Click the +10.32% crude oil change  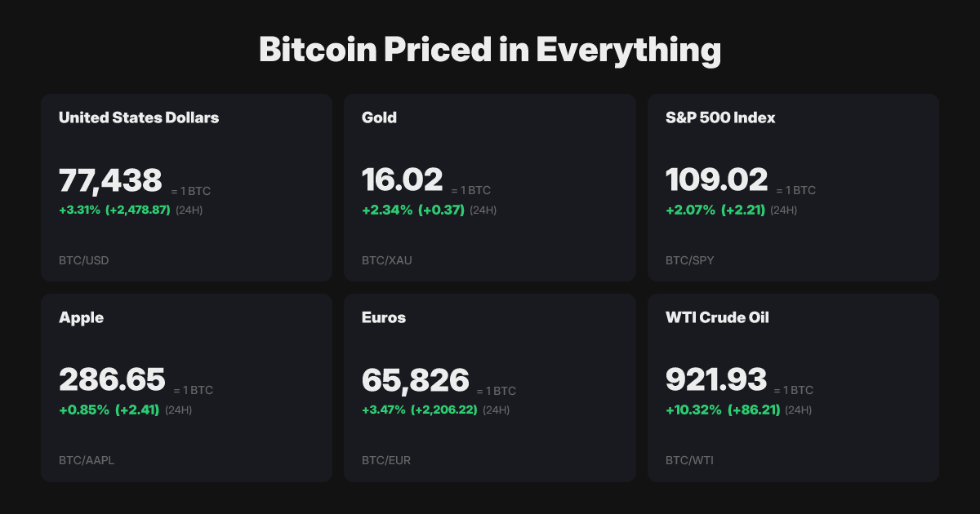pos(693,410)
